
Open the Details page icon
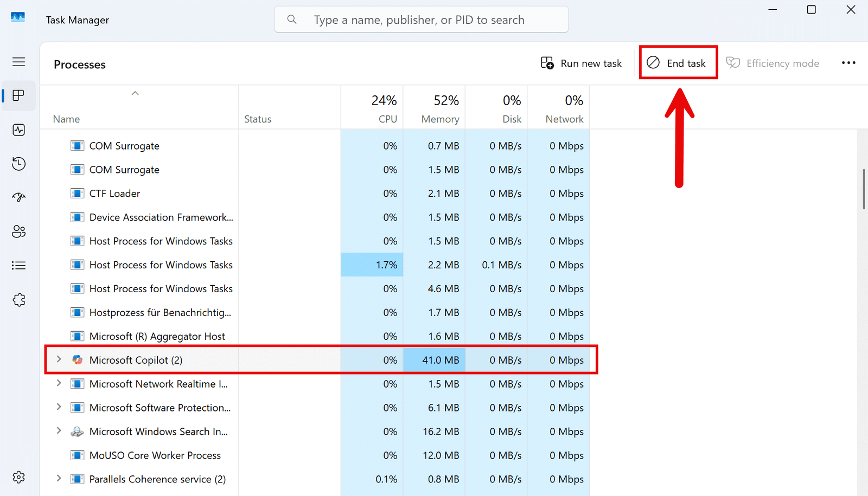18,265
